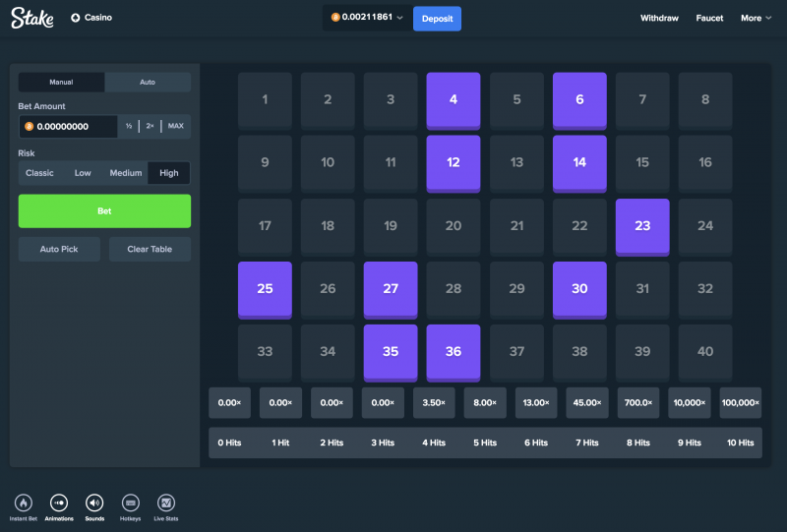Select High risk level
Image resolution: width=787 pixels, height=532 pixels.
point(169,173)
